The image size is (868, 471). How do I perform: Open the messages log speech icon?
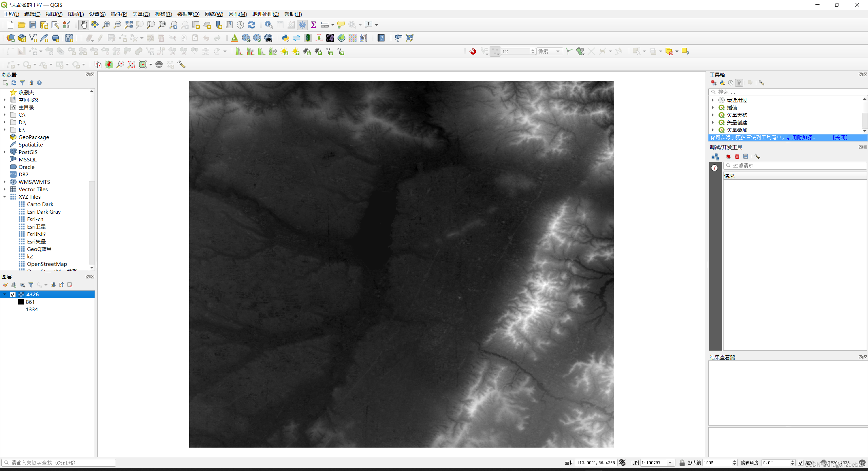click(862, 463)
